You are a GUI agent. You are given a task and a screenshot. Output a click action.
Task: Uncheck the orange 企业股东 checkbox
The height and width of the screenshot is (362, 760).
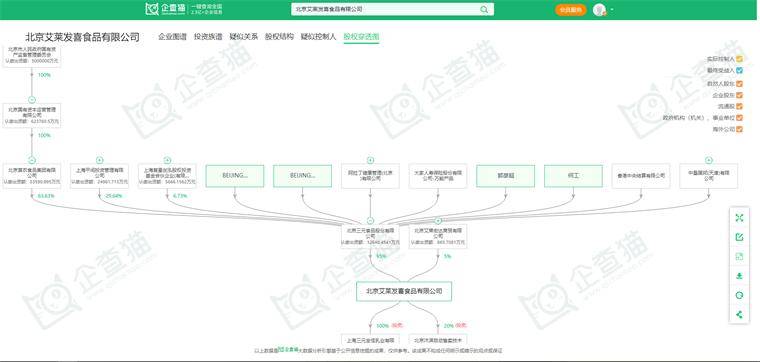pyautogui.click(x=739, y=95)
